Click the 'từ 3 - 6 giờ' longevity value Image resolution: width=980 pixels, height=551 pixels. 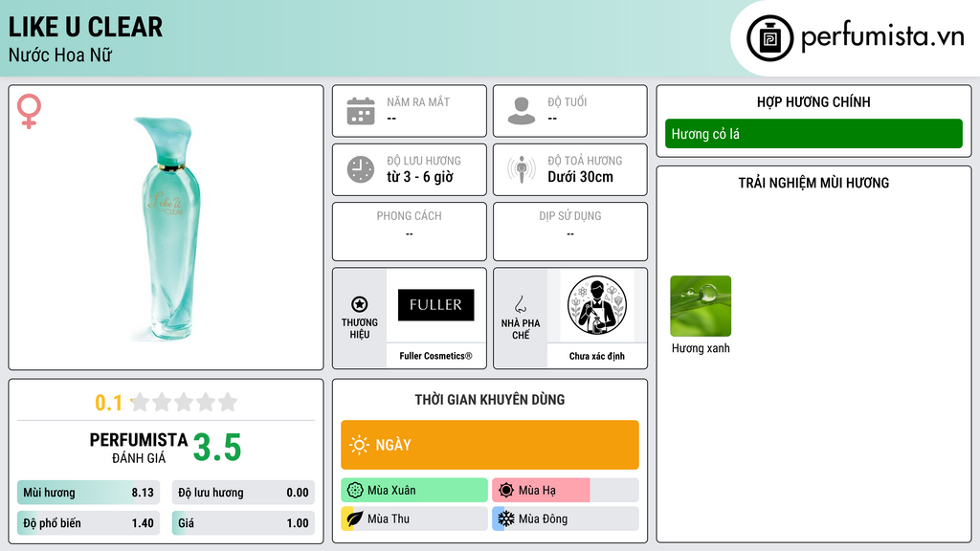click(420, 177)
